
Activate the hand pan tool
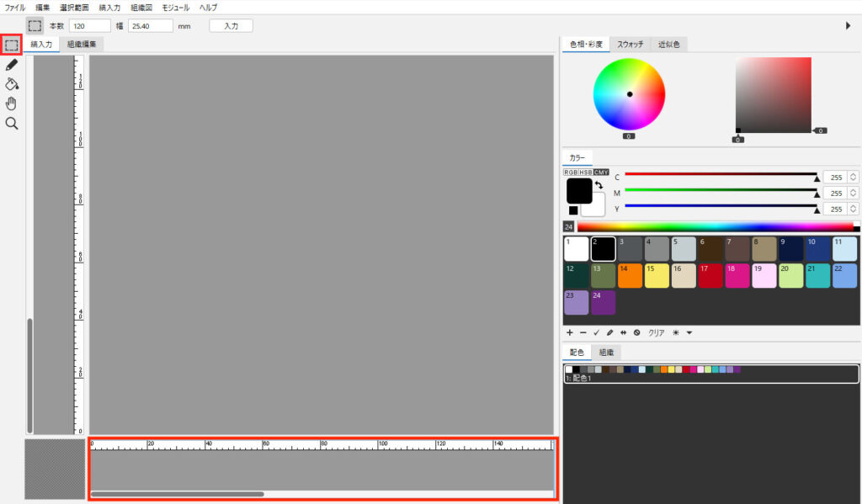coord(12,103)
